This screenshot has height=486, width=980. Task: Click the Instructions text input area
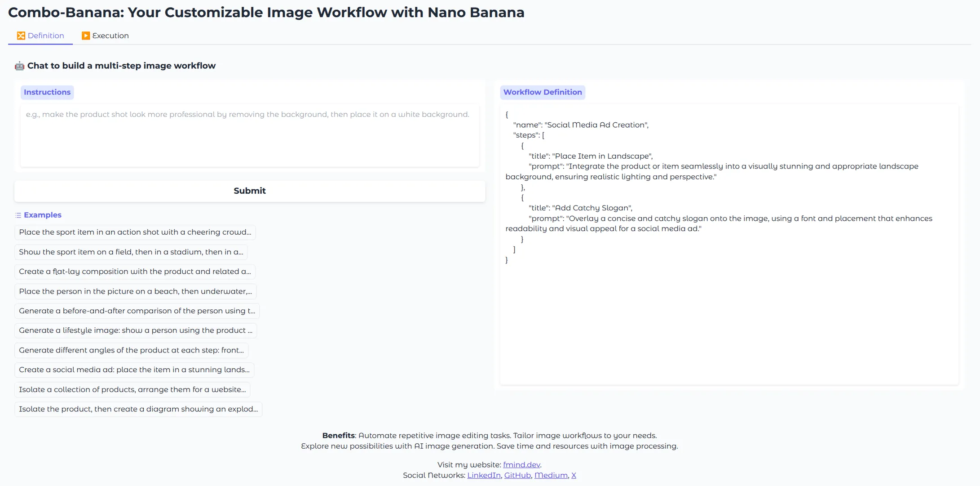click(250, 135)
